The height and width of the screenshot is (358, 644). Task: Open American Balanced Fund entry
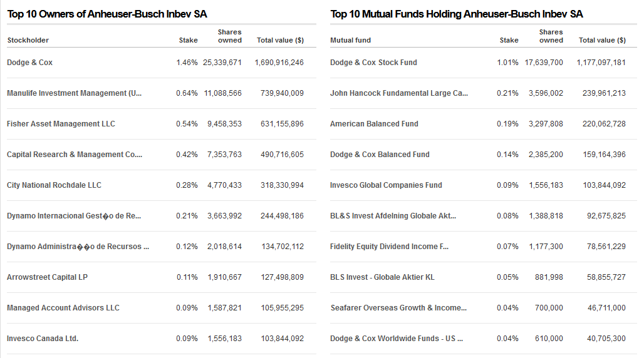pyautogui.click(x=374, y=123)
